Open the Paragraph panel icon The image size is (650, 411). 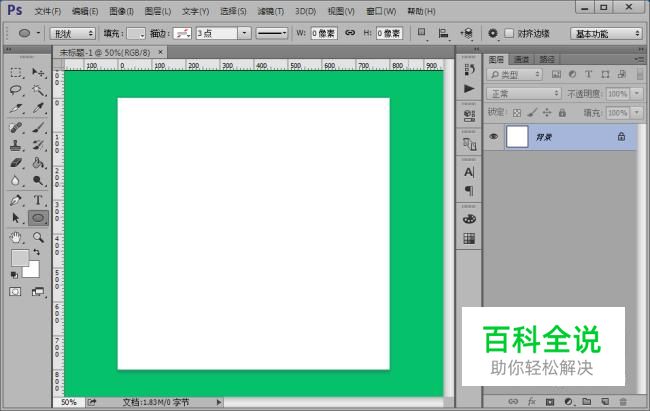469,191
